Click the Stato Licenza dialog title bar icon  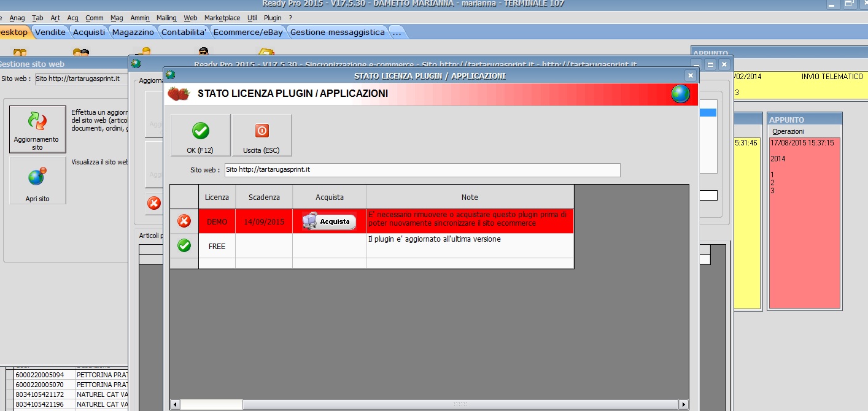point(170,75)
